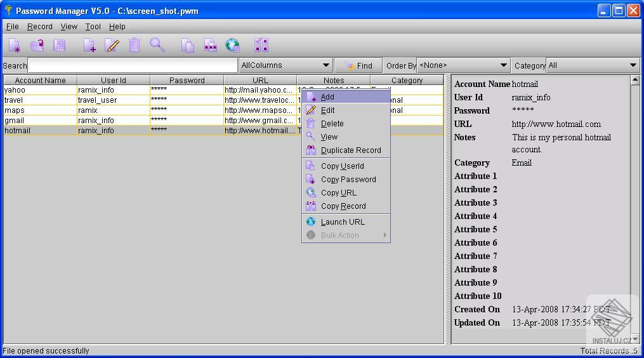Click 'File opened successfully' status text
The image size is (644, 358).
coord(46,350)
